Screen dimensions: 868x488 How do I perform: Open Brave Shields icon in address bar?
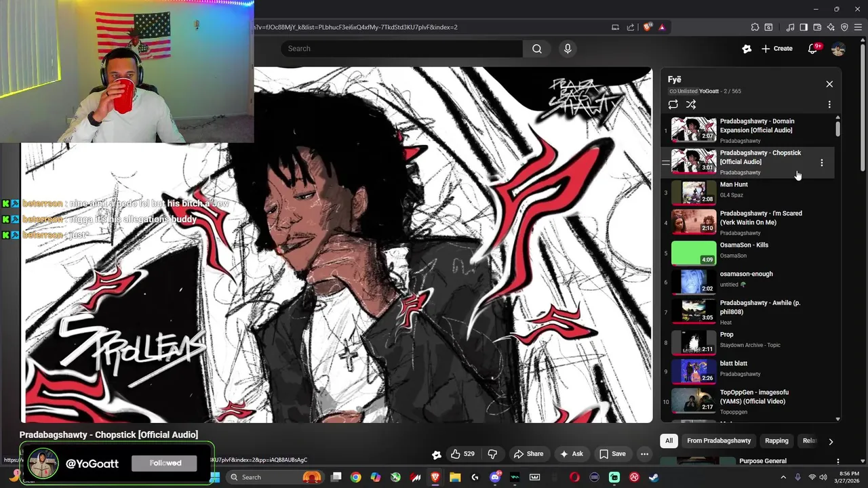pyautogui.click(x=648, y=27)
